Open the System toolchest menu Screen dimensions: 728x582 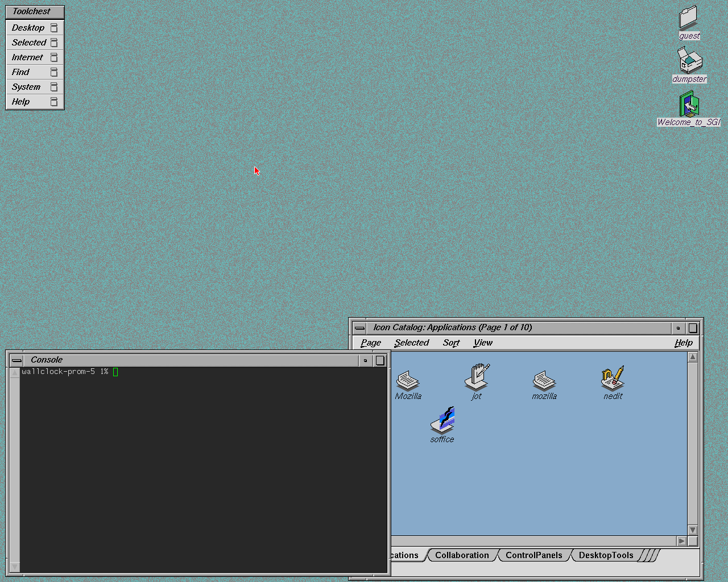pyautogui.click(x=35, y=87)
